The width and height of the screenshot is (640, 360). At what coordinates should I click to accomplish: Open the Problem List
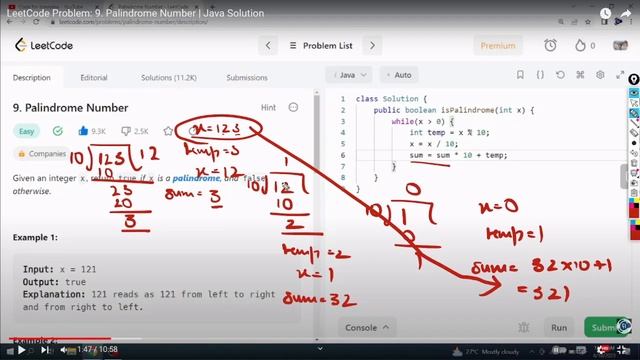[x=321, y=46]
